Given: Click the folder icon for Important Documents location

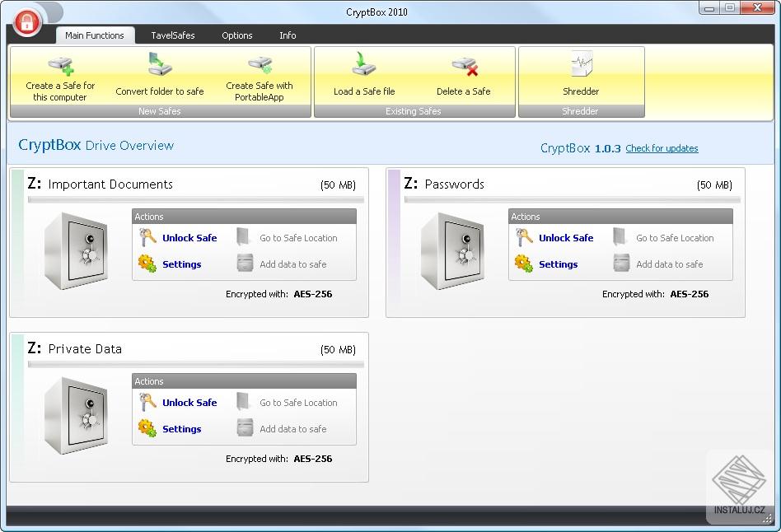Looking at the screenshot, I should (x=243, y=237).
